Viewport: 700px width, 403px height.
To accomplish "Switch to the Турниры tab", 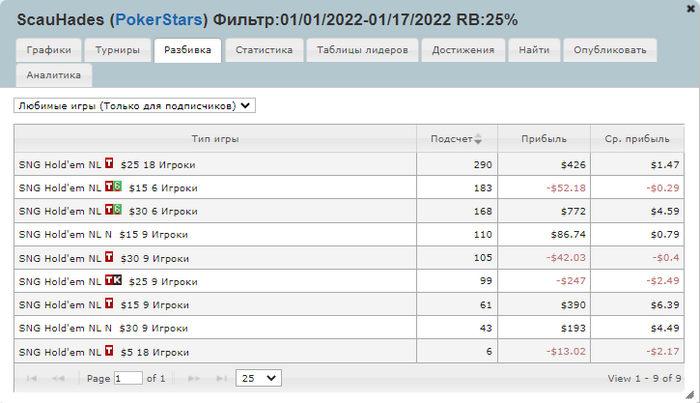I will coord(117,50).
